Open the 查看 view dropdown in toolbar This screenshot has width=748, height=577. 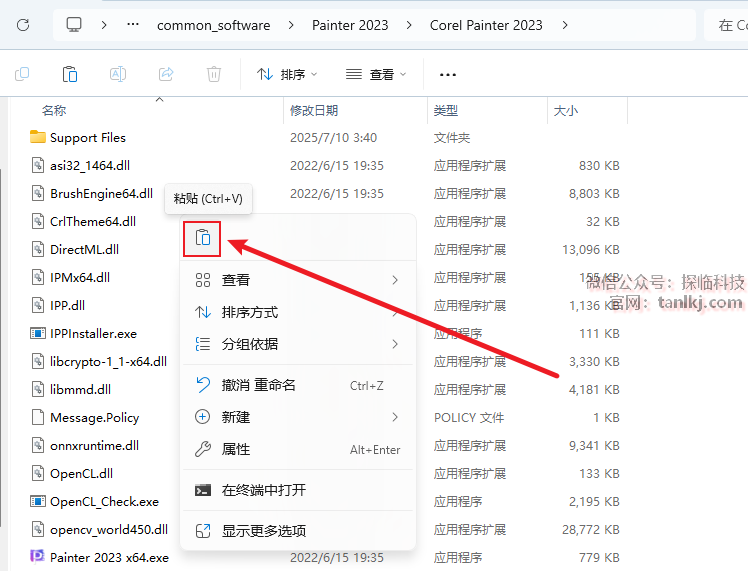click(376, 74)
